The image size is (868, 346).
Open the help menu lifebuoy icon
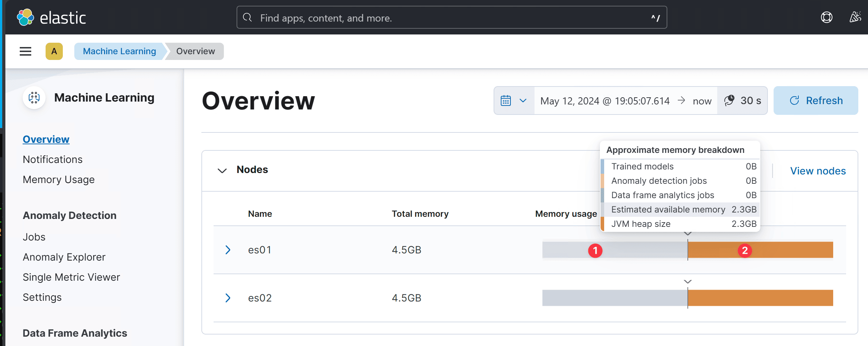pyautogui.click(x=826, y=17)
